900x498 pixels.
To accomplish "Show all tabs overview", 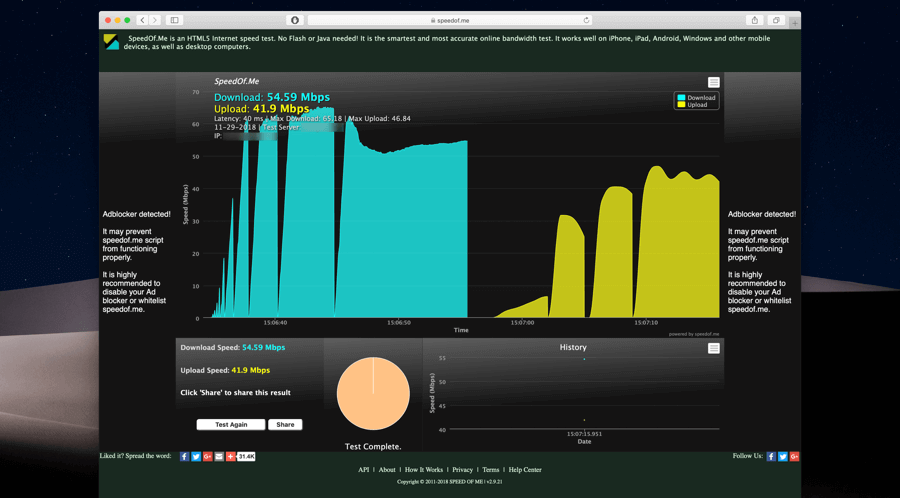I will (x=776, y=20).
